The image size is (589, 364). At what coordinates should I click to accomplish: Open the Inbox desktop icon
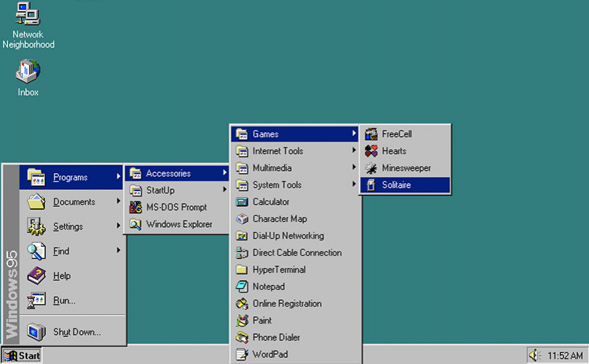click(x=28, y=72)
